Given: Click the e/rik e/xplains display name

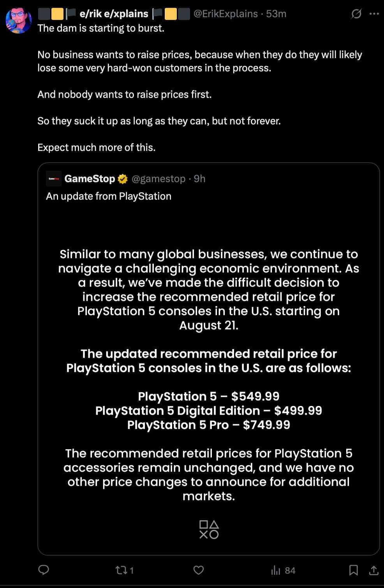Looking at the screenshot, I should tap(114, 14).
